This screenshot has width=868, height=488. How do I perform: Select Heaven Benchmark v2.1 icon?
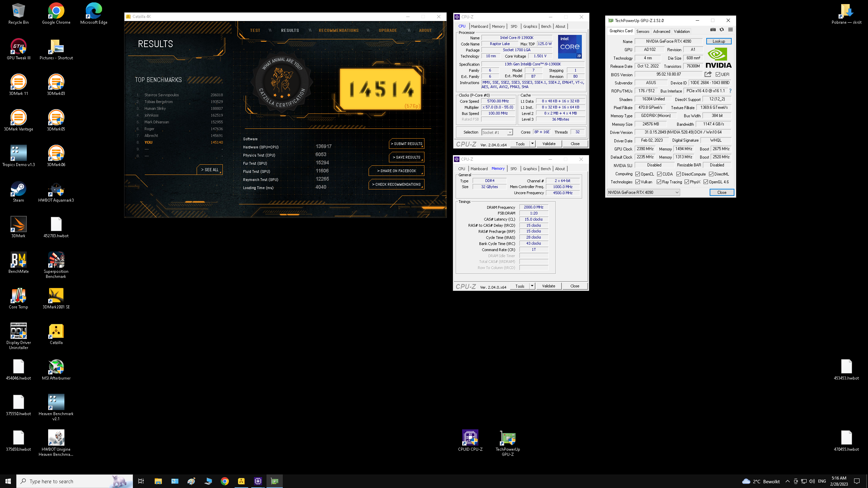tap(56, 408)
